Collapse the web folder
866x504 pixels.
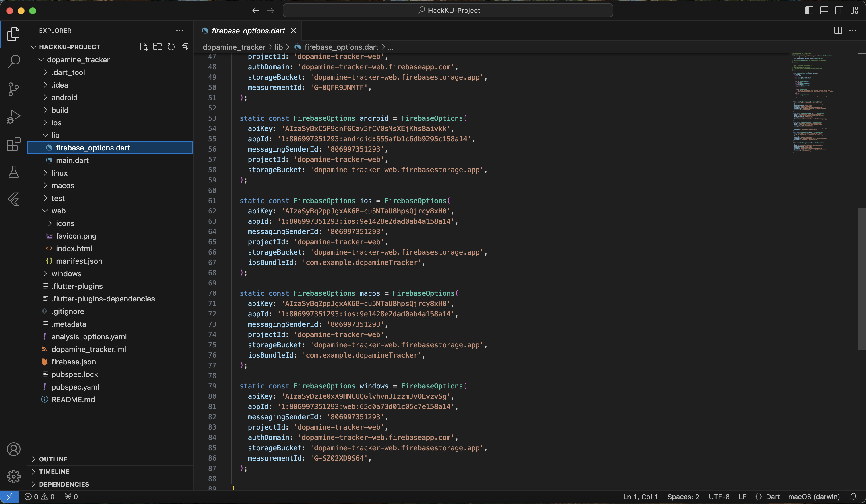[x=58, y=211]
